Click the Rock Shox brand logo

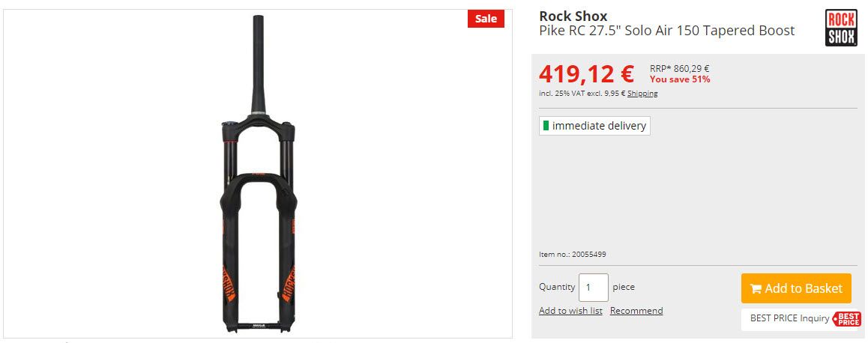point(841,28)
